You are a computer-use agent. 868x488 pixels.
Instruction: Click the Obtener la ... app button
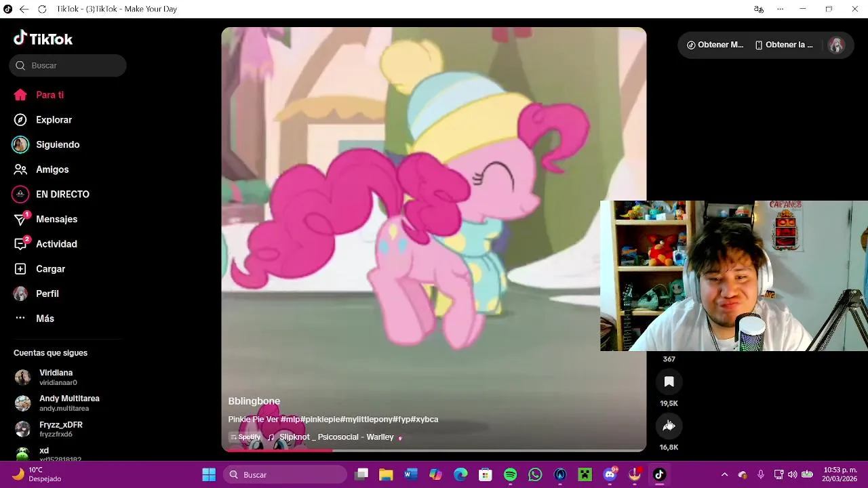point(784,45)
